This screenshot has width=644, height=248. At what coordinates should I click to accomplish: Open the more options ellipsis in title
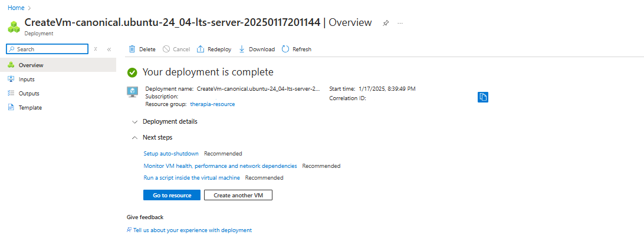(x=400, y=23)
